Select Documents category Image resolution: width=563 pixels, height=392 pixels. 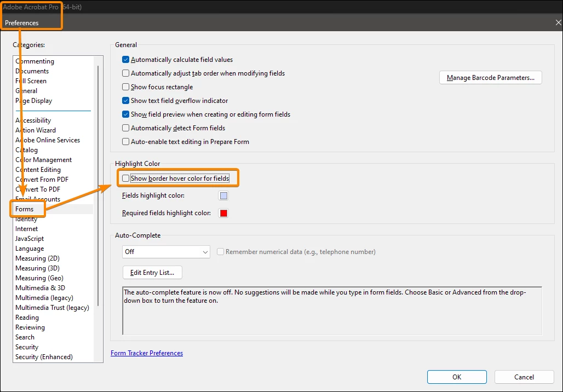[32, 71]
